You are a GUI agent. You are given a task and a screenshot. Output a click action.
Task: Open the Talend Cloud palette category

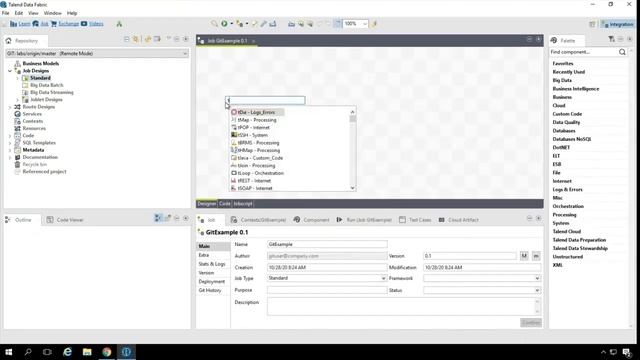coord(567,231)
